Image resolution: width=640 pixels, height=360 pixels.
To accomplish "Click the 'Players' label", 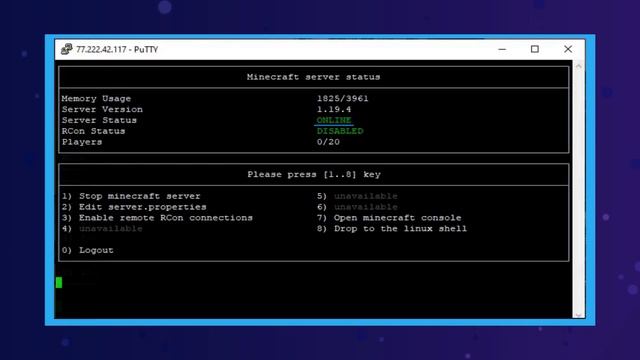I will tap(82, 142).
